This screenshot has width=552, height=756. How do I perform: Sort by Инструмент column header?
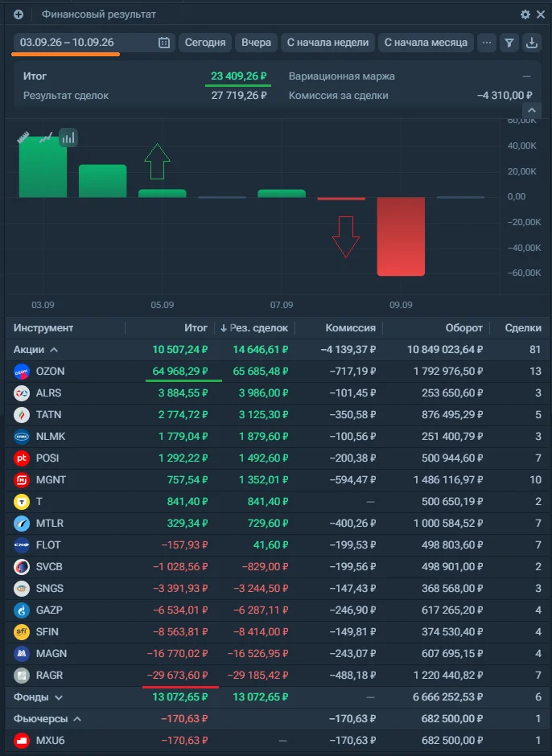pyautogui.click(x=43, y=328)
